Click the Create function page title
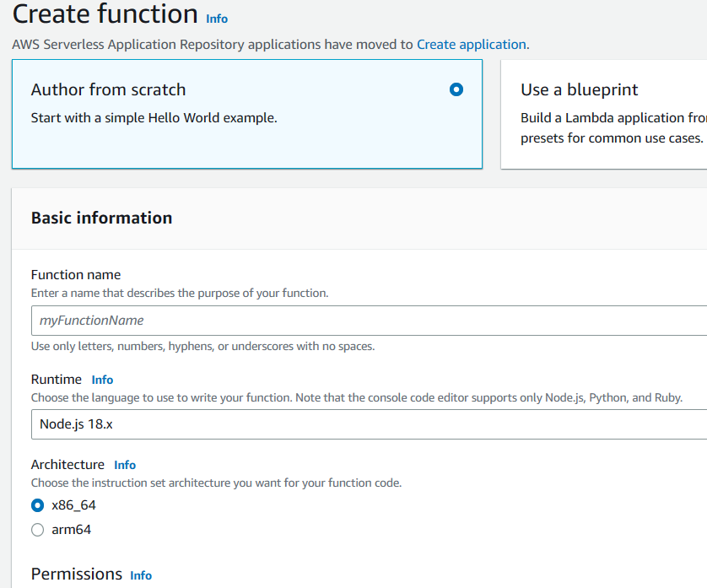Screen dimensions: 707x588 (105, 14)
